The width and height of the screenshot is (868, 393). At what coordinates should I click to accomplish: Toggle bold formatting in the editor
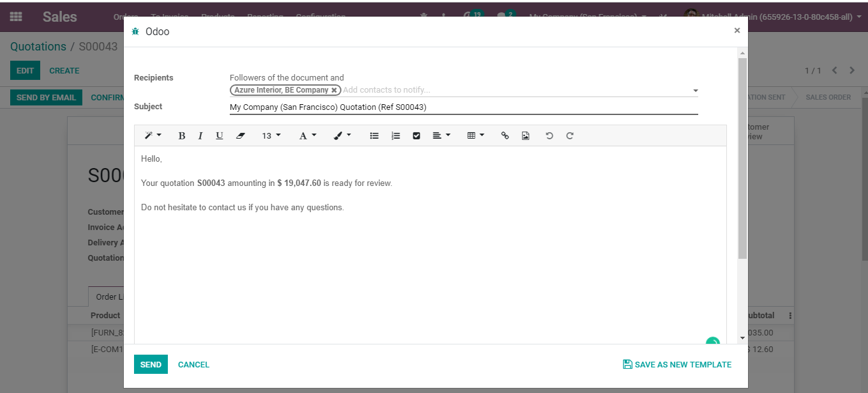(x=182, y=135)
